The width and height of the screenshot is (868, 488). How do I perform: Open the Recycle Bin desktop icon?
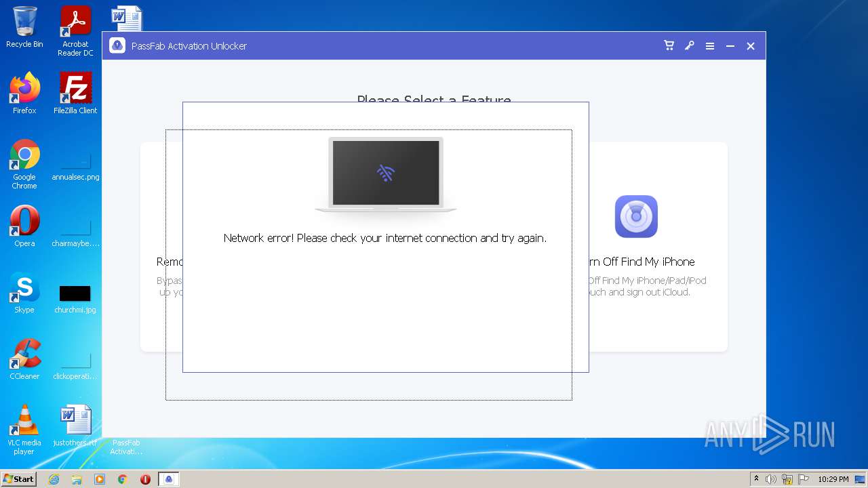pyautogui.click(x=24, y=27)
